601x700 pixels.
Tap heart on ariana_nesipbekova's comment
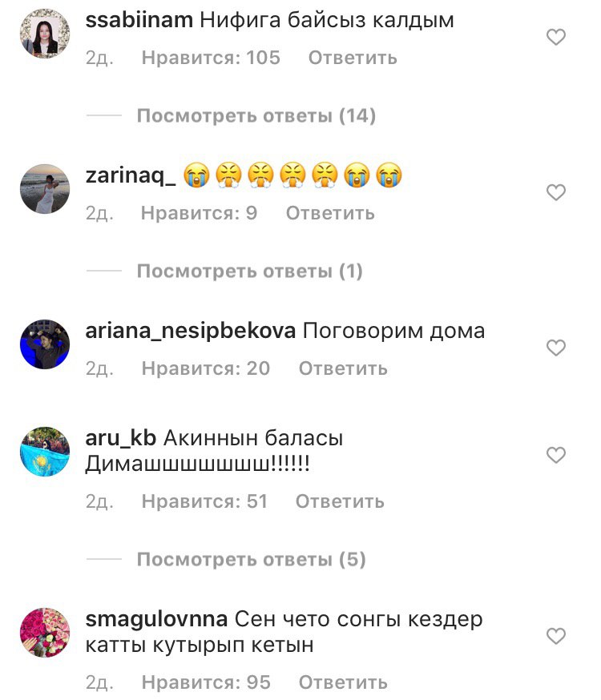556,348
